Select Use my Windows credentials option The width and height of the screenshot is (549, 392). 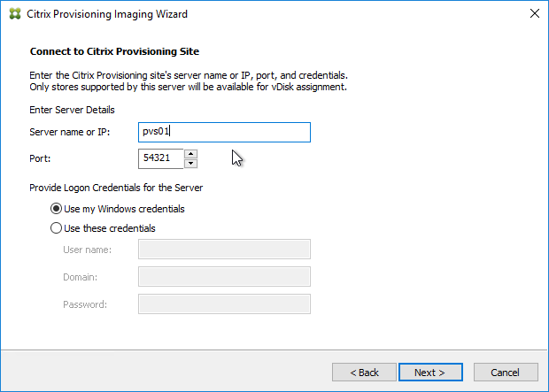coord(56,209)
